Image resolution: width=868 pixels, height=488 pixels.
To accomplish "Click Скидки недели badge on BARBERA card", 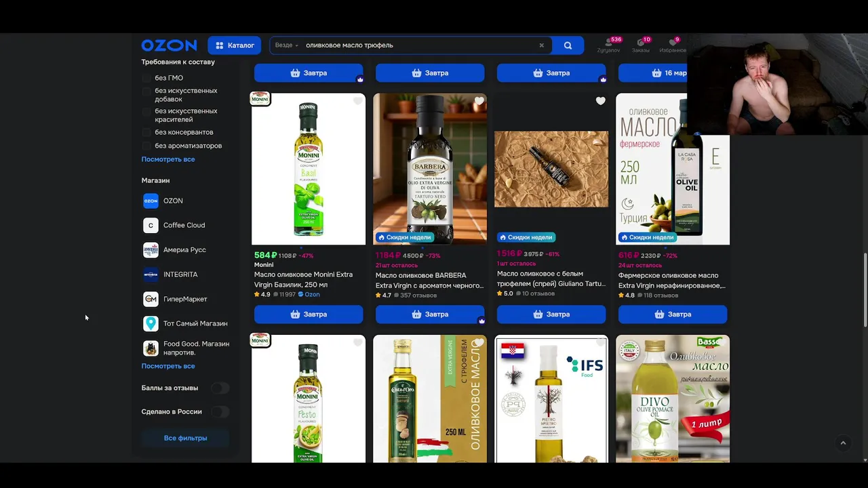I will coord(405,237).
